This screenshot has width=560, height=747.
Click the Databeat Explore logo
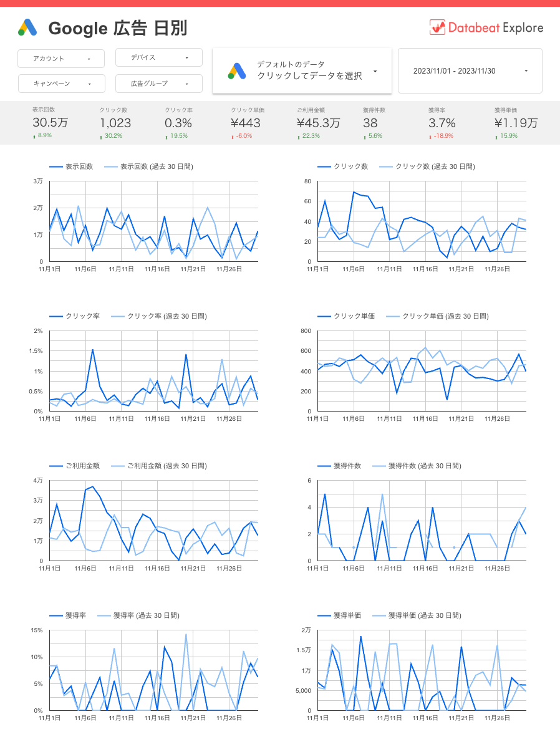(486, 27)
